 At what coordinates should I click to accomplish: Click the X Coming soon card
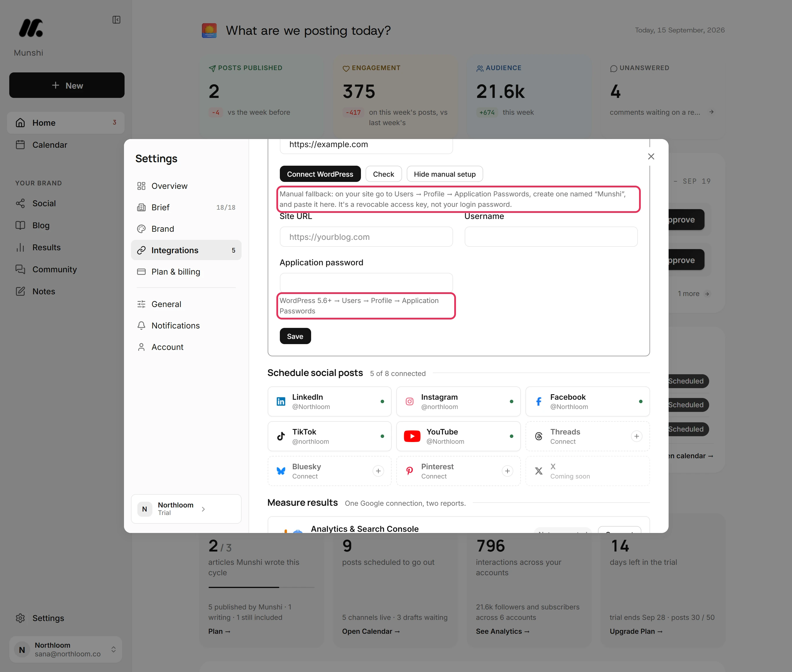click(587, 471)
